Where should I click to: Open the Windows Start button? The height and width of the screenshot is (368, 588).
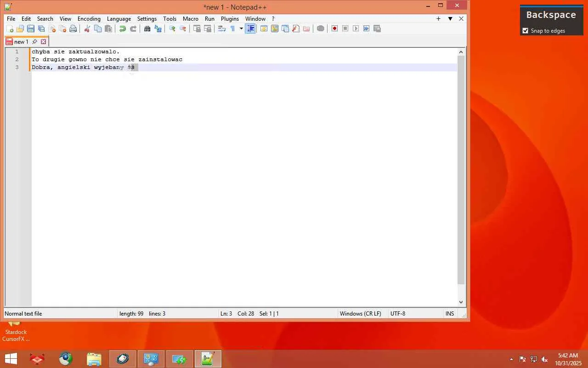tap(11, 359)
